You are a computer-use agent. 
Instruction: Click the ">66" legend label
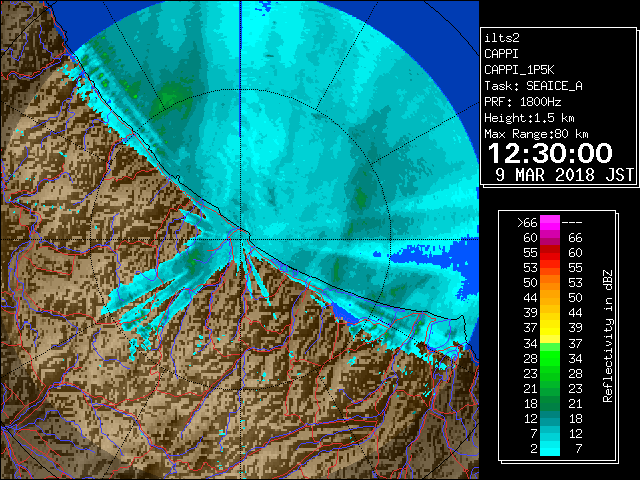(527, 223)
